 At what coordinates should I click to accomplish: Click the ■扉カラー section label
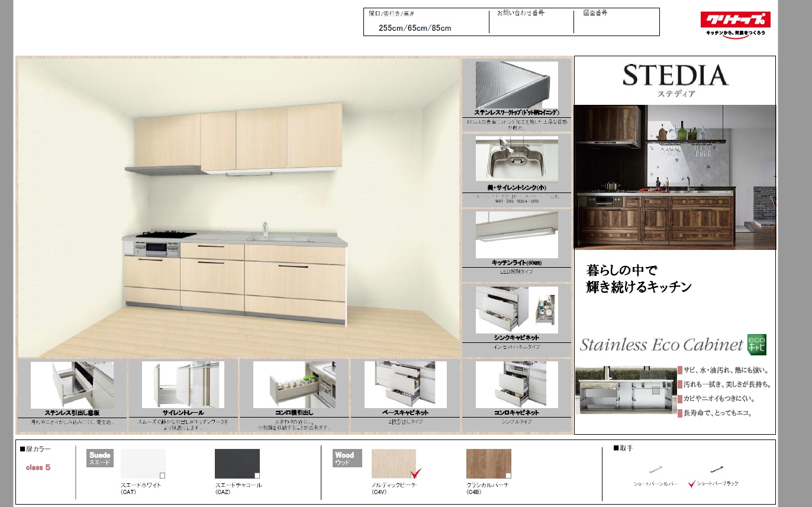tap(36, 449)
